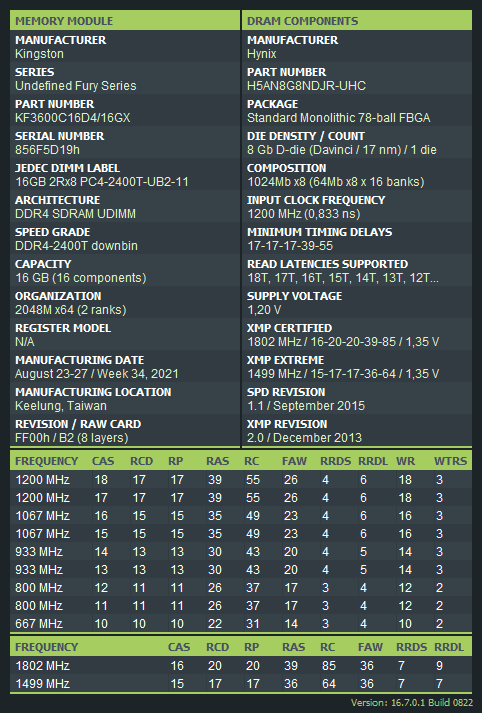The height and width of the screenshot is (713, 482).
Task: Select the Kingston part number KF3600C16D4/16GX
Action: click(73, 118)
